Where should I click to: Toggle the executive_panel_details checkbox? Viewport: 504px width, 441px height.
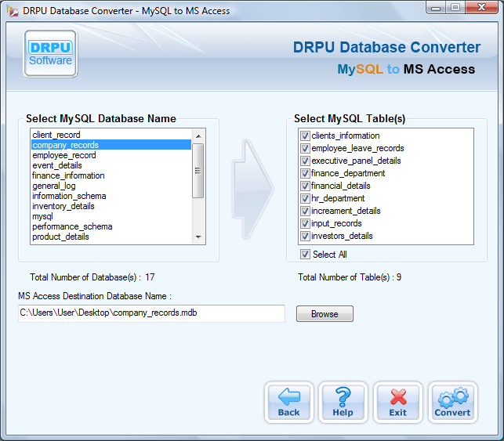tap(305, 161)
